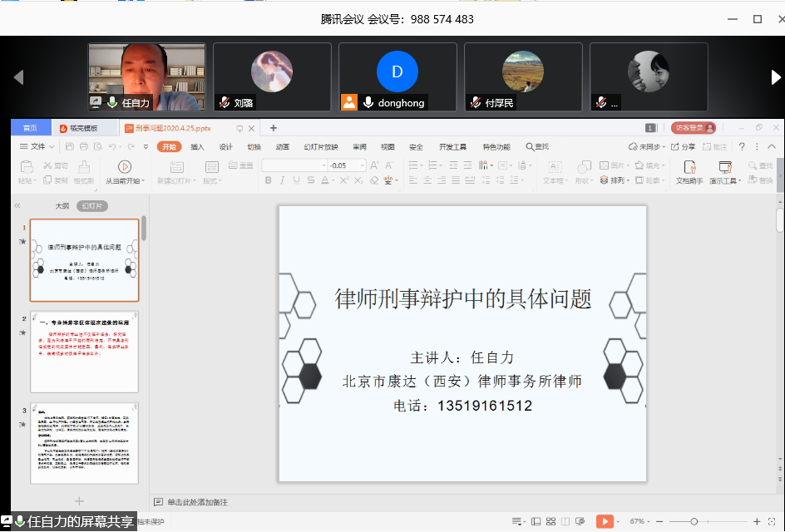Click 单击此处添加备注 notes area
Screen dimensions: 785x532
click(197, 502)
